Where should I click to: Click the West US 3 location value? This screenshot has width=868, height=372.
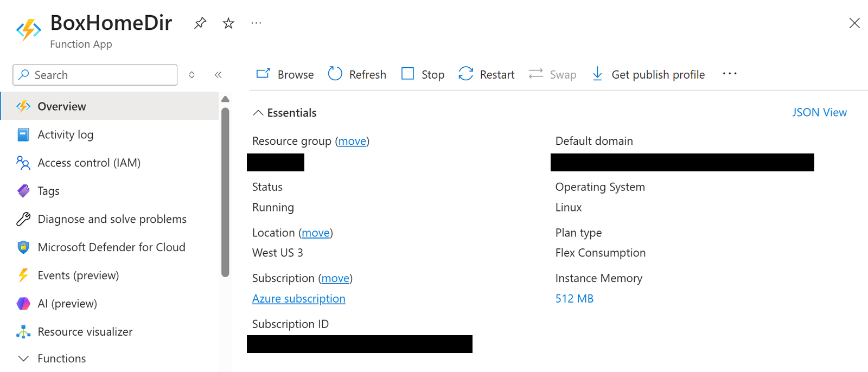278,253
